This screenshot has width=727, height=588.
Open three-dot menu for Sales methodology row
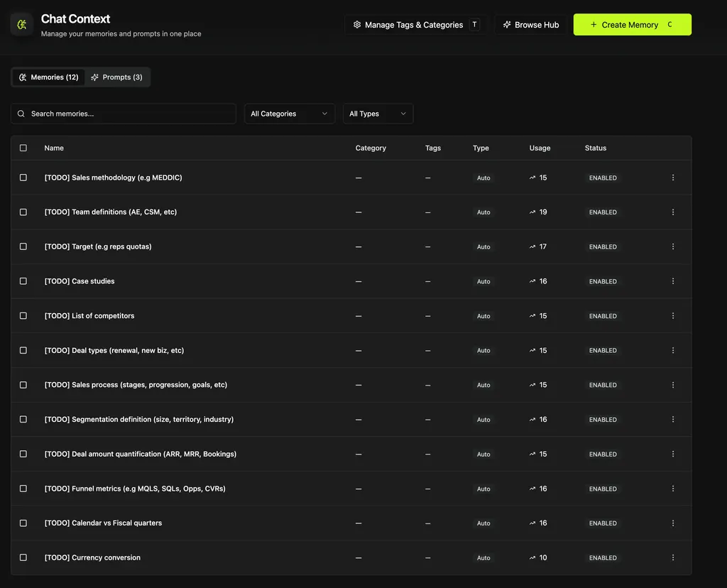pos(673,178)
